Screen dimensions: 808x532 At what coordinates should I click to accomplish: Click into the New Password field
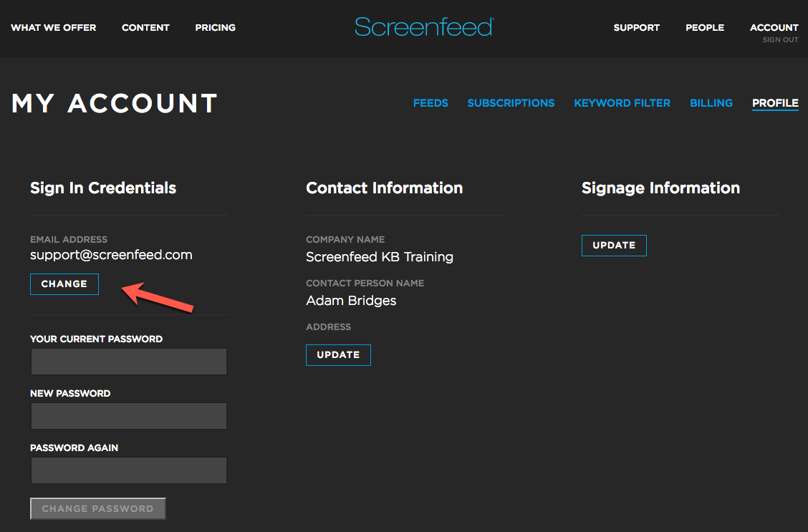(129, 416)
